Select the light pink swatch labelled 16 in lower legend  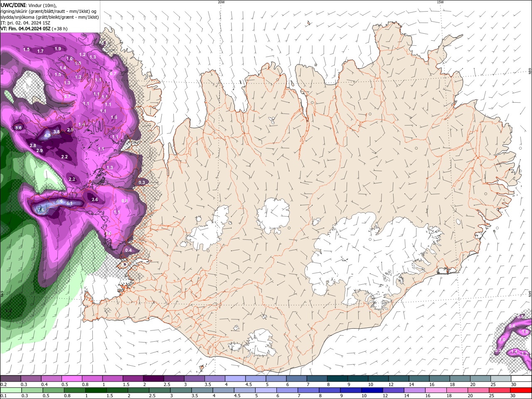tap(436, 390)
